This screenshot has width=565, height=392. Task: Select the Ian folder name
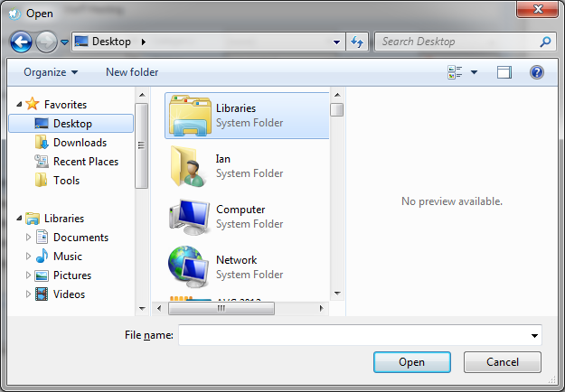223,159
